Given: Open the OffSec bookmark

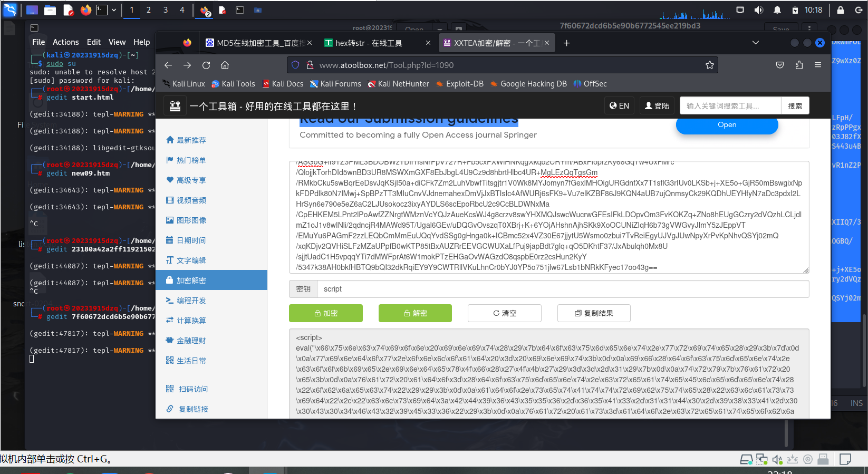Looking at the screenshot, I should (x=590, y=84).
